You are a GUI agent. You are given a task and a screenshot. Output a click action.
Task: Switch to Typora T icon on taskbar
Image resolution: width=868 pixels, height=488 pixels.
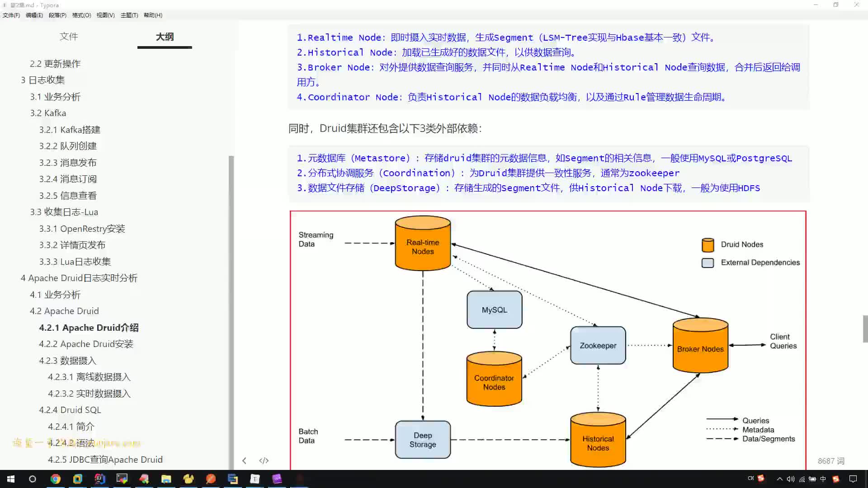click(255, 479)
